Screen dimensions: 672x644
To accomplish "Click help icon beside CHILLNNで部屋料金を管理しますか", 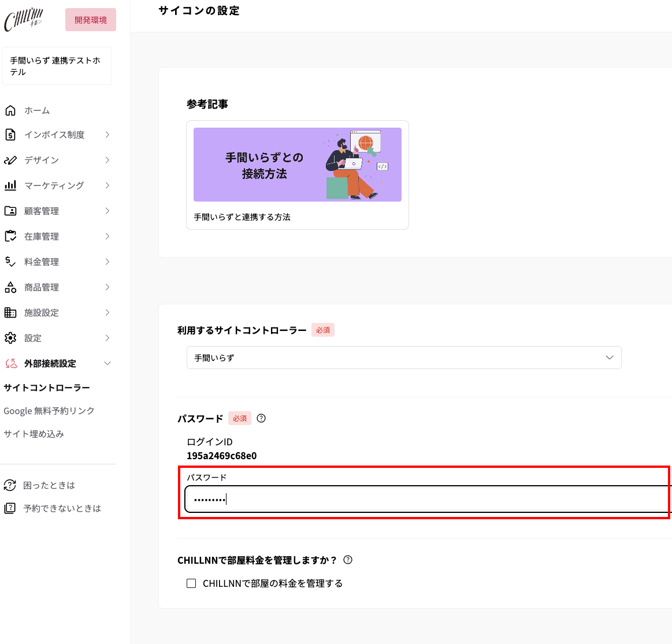I will (348, 560).
